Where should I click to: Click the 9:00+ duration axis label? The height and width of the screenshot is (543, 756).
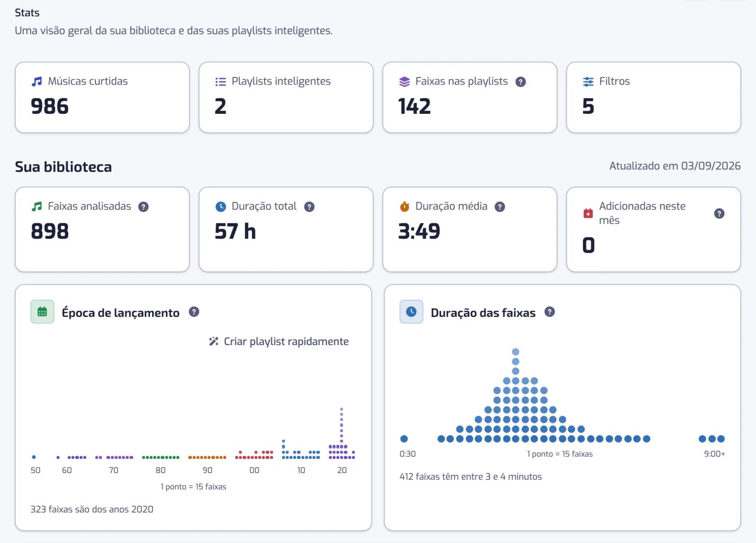tap(714, 454)
